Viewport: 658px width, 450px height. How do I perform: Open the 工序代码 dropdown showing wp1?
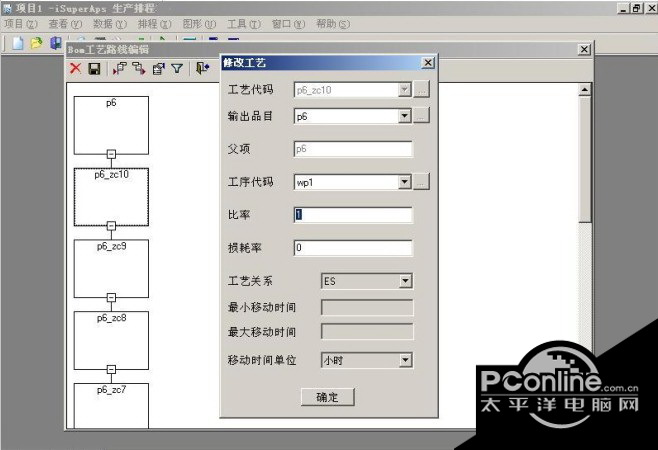pyautogui.click(x=405, y=182)
